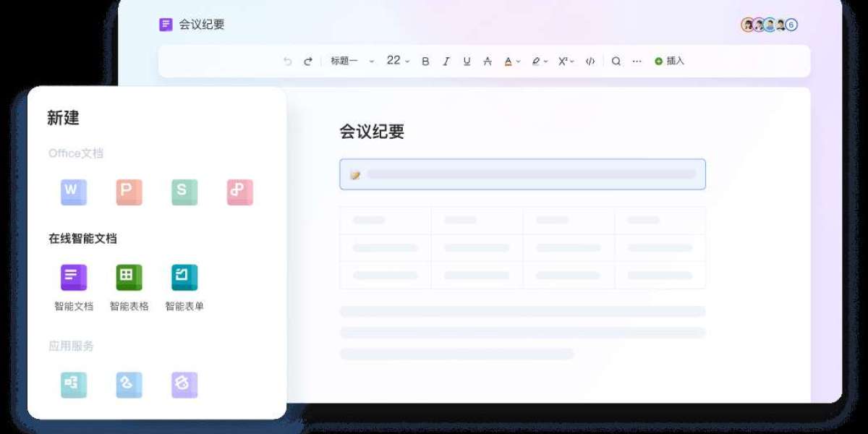Click the green spreadsheet icon in Office文档
The width and height of the screenshot is (868, 434).
(x=184, y=191)
